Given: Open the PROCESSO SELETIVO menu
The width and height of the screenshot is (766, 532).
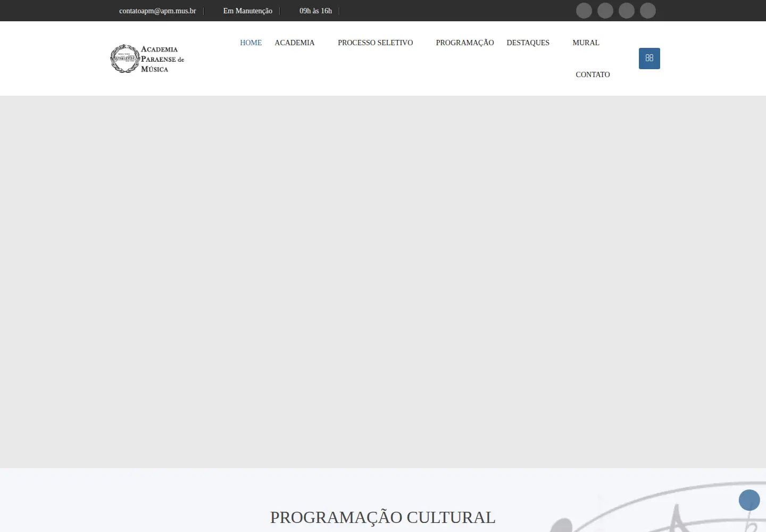Looking at the screenshot, I should pyautogui.click(x=375, y=43).
